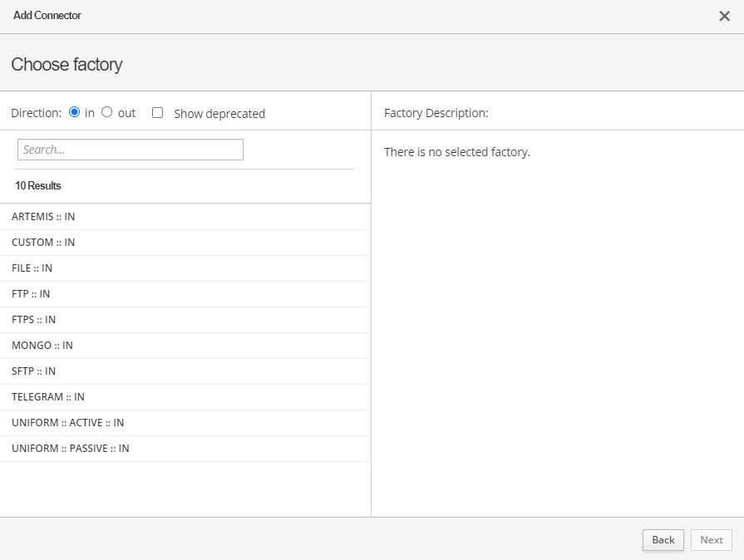Choose the CUSTOM :: IN factory

(x=43, y=243)
